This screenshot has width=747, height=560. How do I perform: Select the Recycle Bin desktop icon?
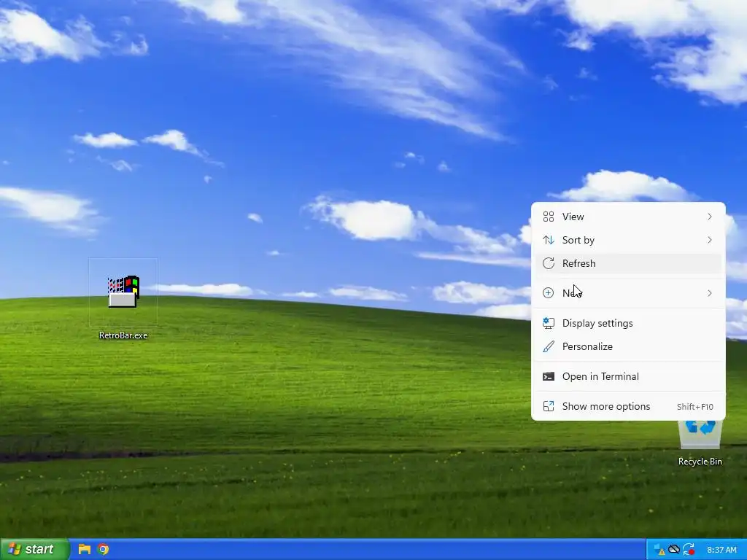coord(700,443)
